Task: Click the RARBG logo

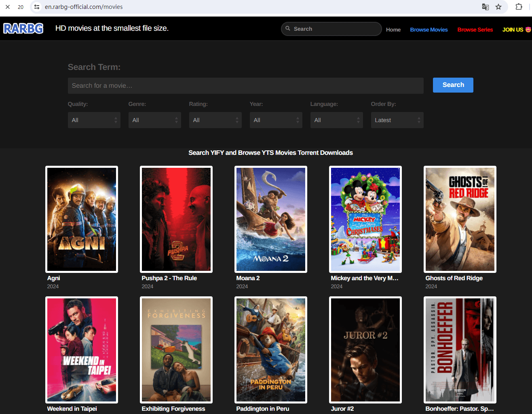Action: pyautogui.click(x=23, y=28)
